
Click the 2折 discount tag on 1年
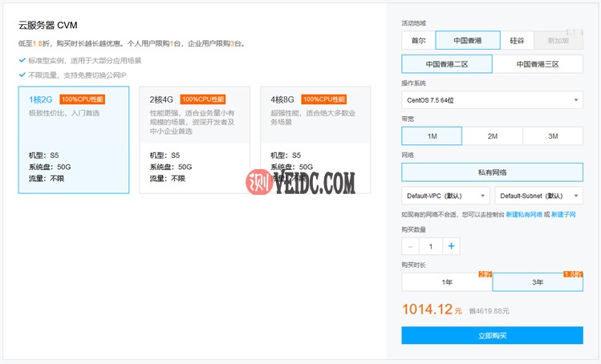[x=485, y=274]
